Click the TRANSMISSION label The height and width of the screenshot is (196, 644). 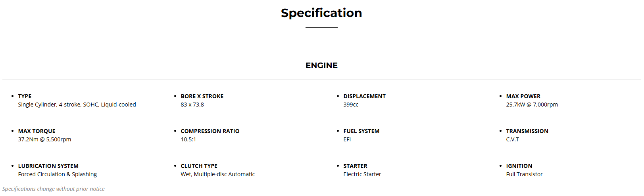pyautogui.click(x=527, y=131)
